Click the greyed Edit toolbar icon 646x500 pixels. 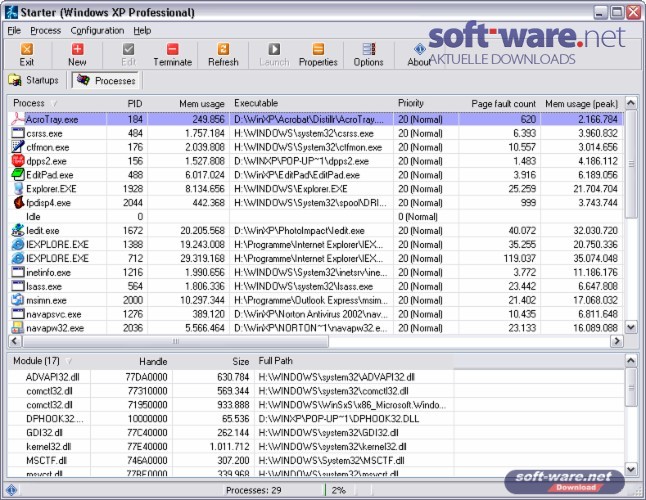[129, 49]
